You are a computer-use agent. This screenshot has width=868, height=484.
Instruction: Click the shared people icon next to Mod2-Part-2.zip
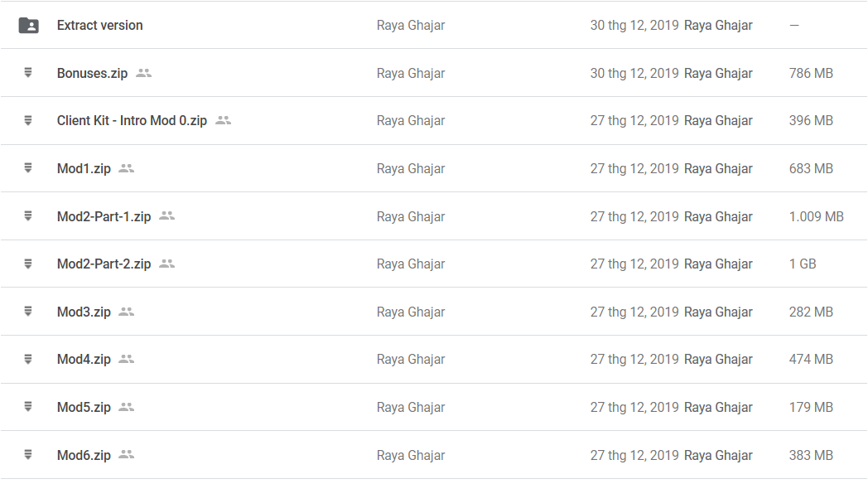tap(167, 264)
